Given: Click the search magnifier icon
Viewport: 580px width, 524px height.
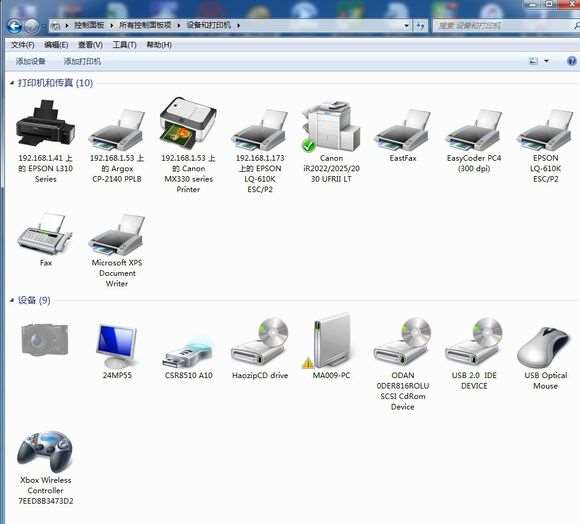Looking at the screenshot, I should (576, 26).
